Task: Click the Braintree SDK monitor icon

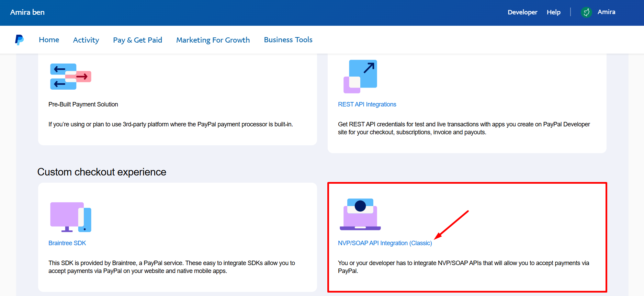Action: coord(71,217)
